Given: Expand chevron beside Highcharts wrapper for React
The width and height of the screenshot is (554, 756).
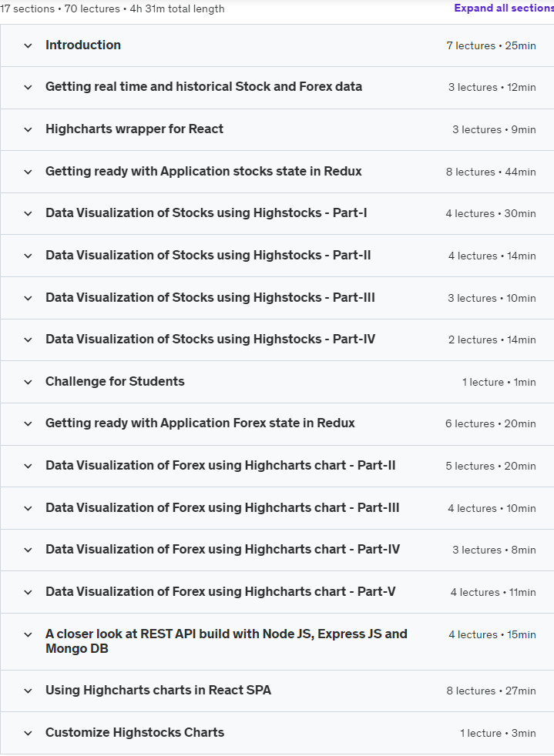Looking at the screenshot, I should (28, 129).
